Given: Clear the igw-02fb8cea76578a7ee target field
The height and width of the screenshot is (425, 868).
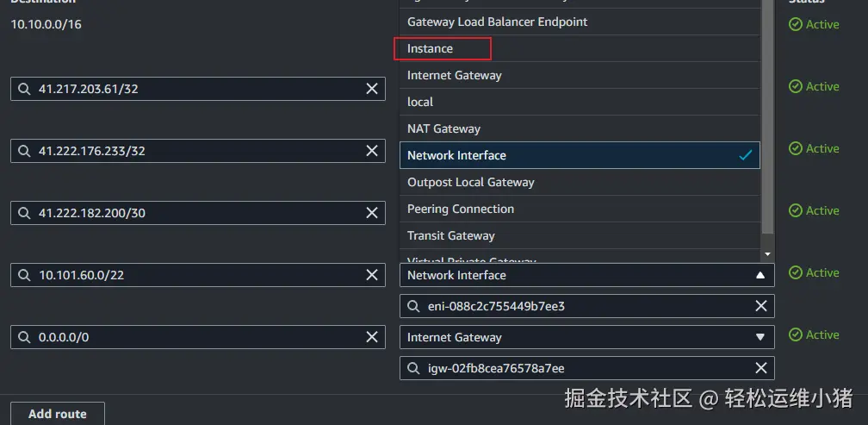Looking at the screenshot, I should (x=761, y=368).
